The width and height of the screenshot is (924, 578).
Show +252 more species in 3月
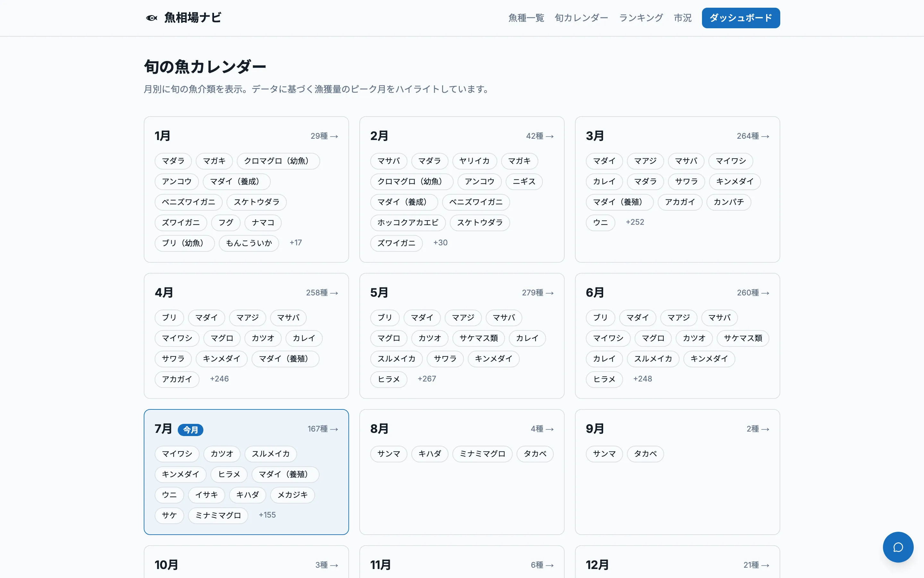[635, 222]
